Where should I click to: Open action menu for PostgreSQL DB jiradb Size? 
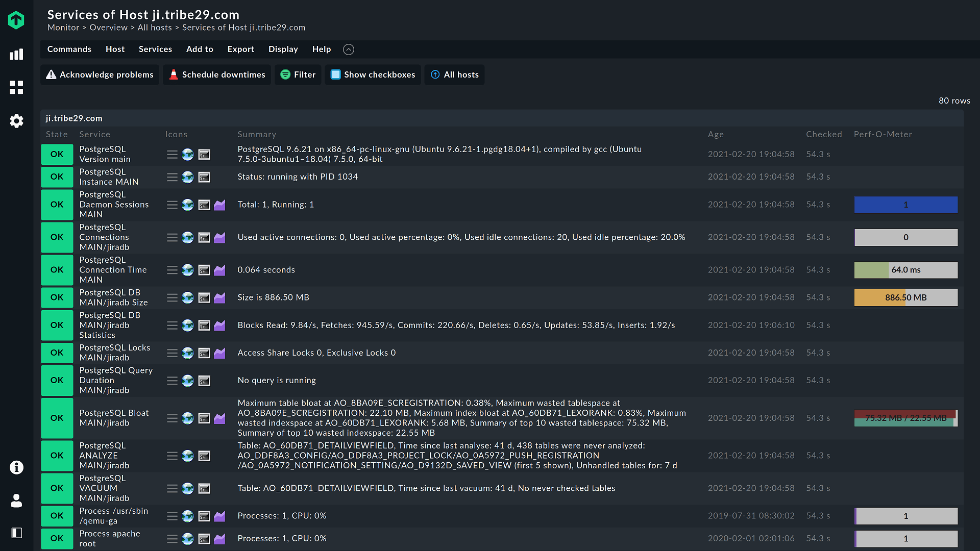[173, 297]
